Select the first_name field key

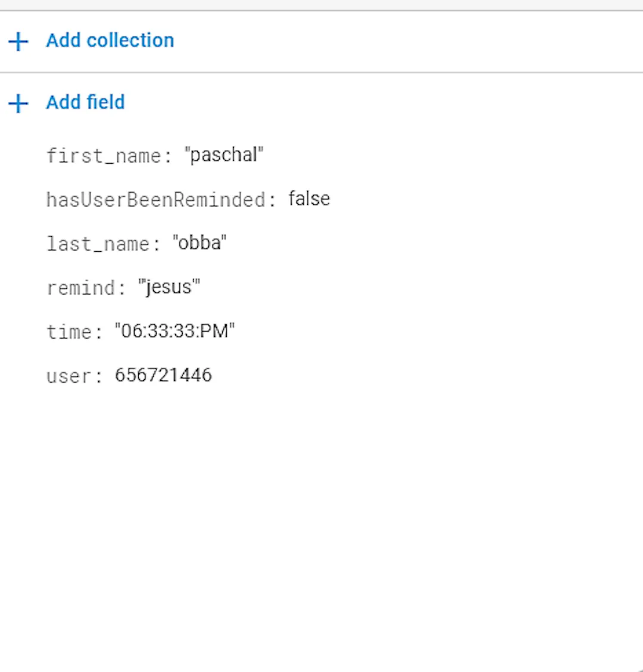[104, 155]
